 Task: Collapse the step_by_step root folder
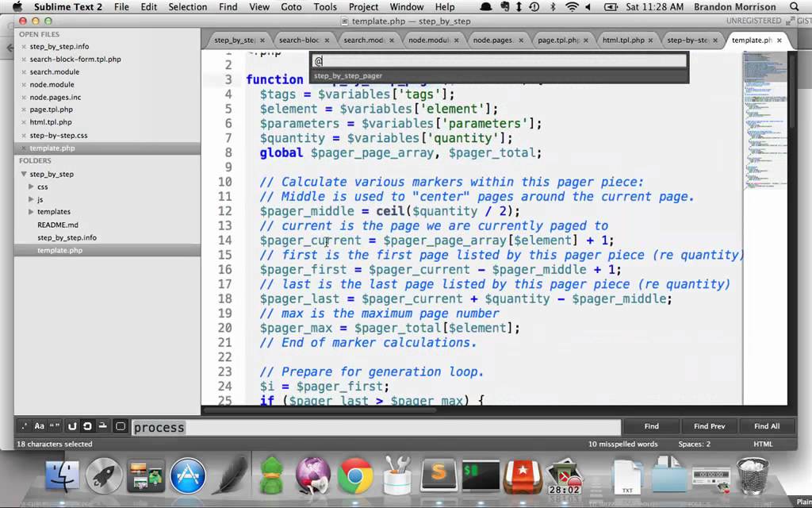click(23, 174)
